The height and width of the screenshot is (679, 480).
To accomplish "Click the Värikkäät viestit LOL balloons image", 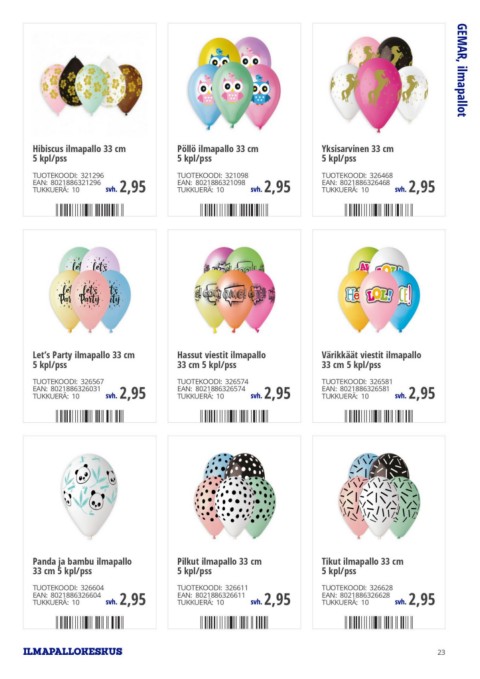I will 379,289.
